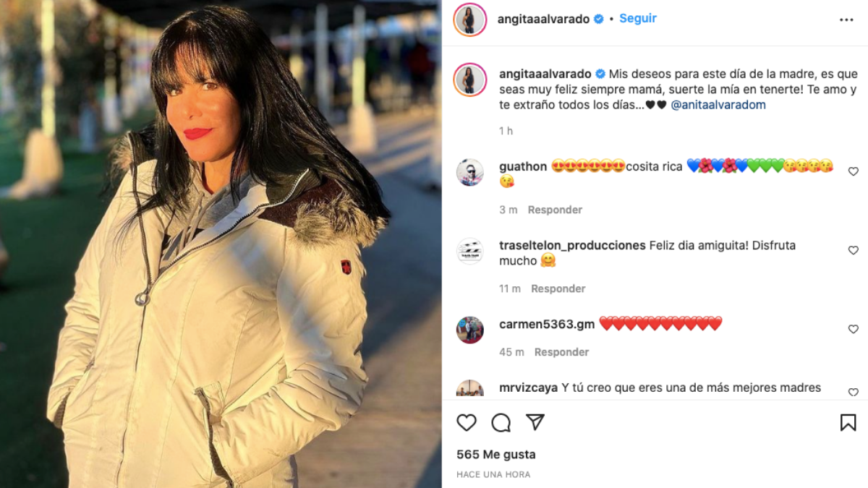Like guathon's comment heart

853,172
